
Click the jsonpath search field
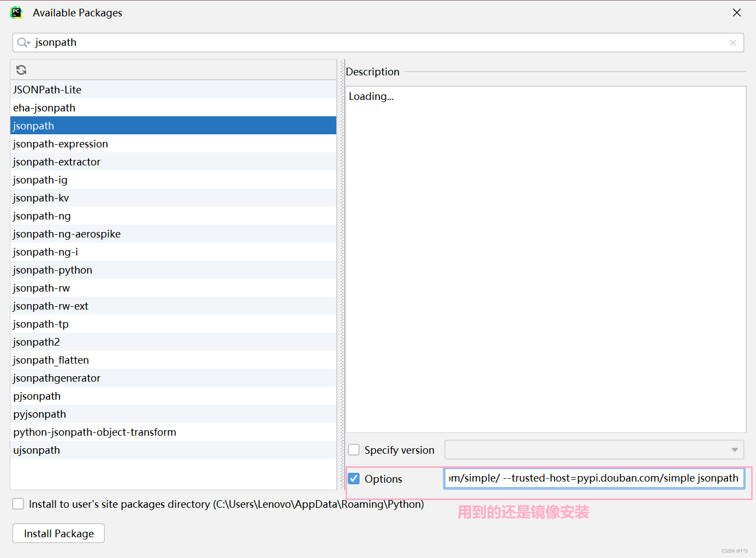378,43
